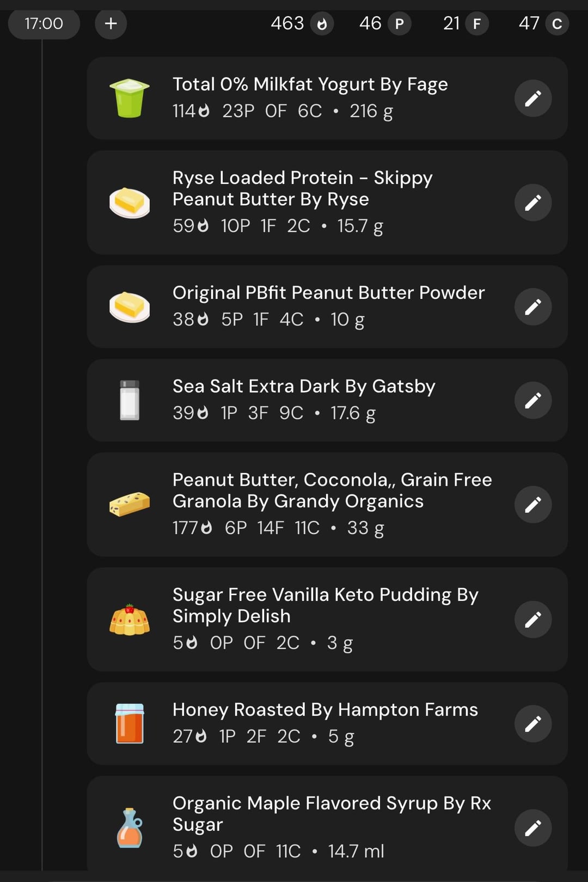Open the maple syrup bottle thumbnail

coord(130,828)
